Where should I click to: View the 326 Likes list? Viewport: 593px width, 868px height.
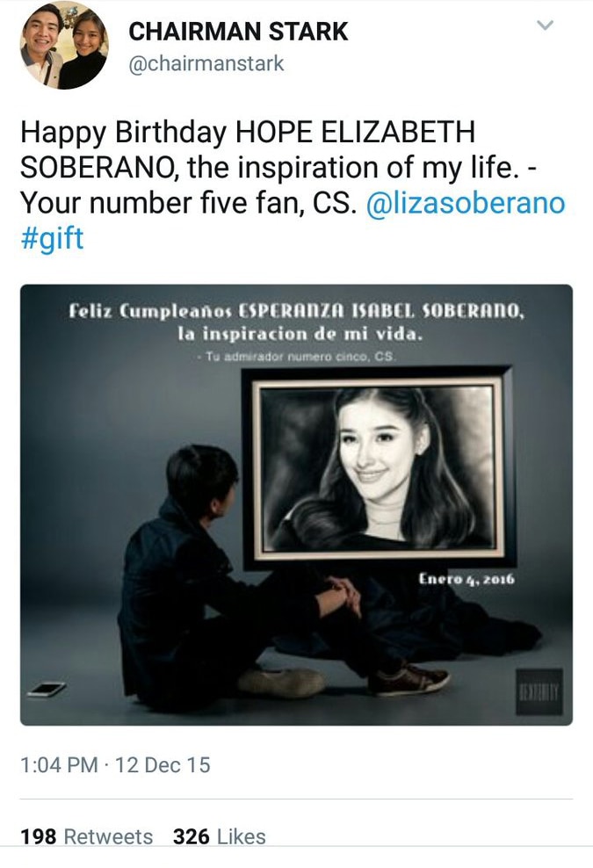(220, 836)
